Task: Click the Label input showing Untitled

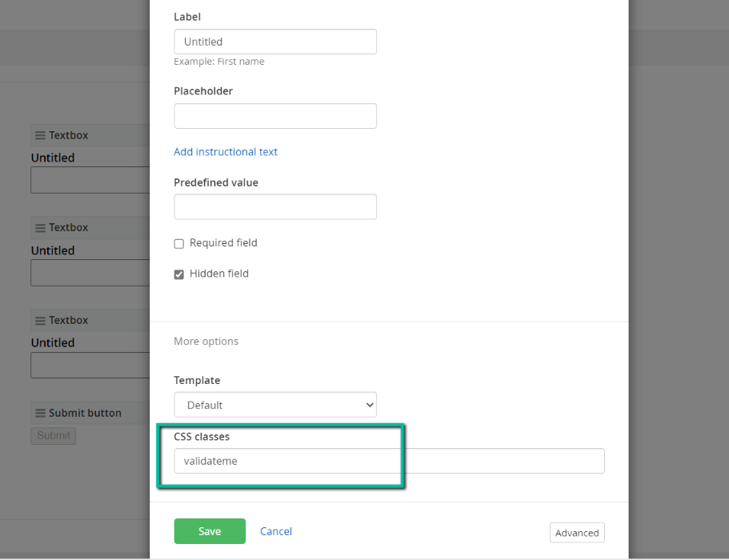Action: tap(275, 41)
